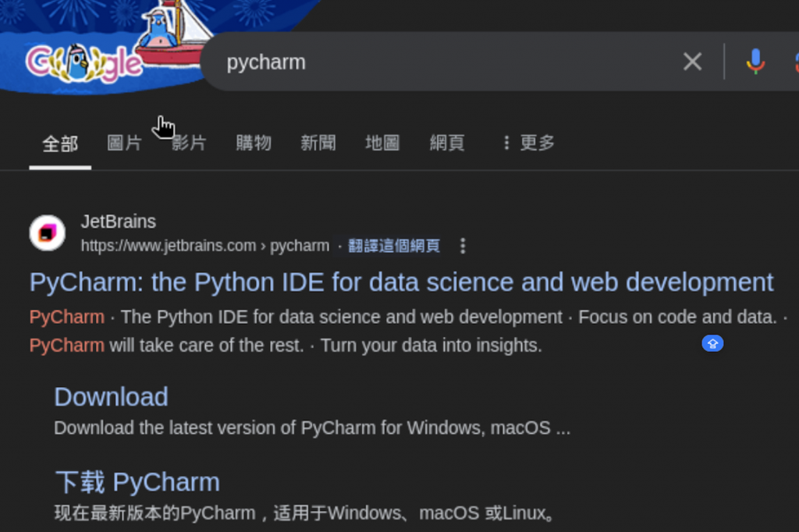Open JetBrains result three-dot options menu
799x532 pixels.
tap(463, 246)
